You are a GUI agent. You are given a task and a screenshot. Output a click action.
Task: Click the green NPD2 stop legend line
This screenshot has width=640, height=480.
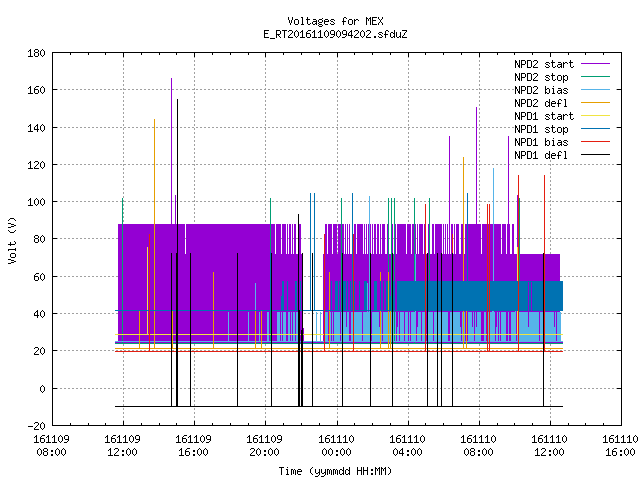595,77
